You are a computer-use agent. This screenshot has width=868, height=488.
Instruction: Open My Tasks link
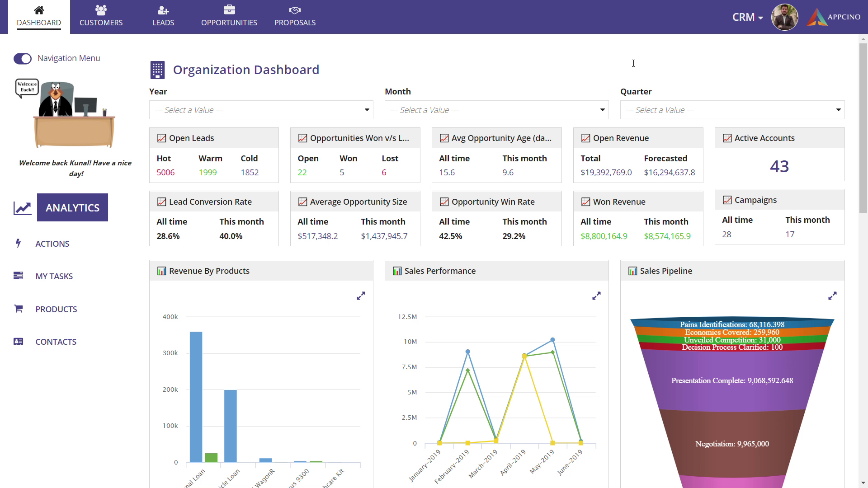pos(54,276)
